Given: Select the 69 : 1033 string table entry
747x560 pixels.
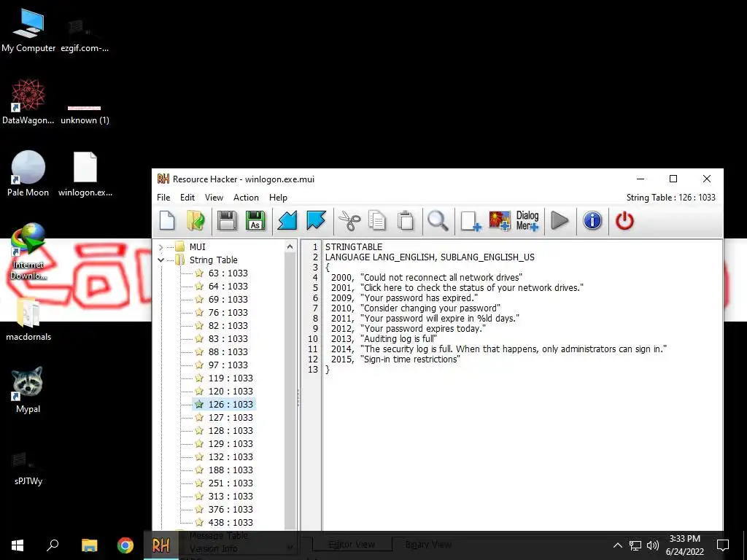Looking at the screenshot, I should coord(228,300).
